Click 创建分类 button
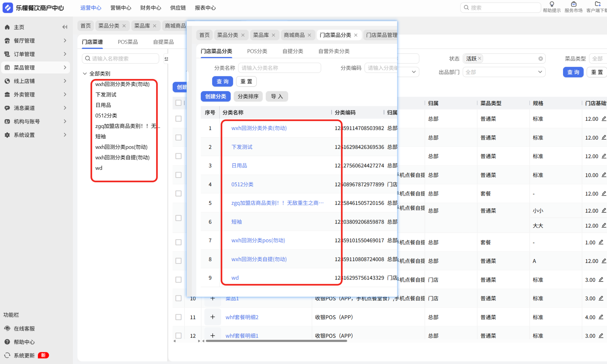The width and height of the screenshot is (607, 364). point(215,96)
